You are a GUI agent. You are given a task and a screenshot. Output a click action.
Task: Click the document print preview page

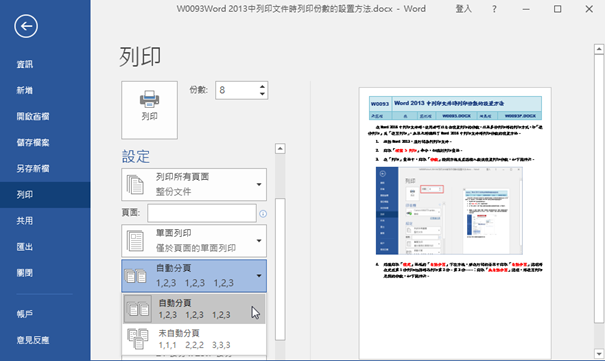455,223
